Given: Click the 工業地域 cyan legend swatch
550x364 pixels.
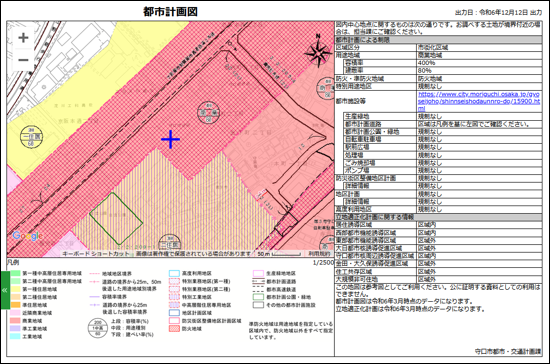Looking at the screenshot, I should [15, 336].
